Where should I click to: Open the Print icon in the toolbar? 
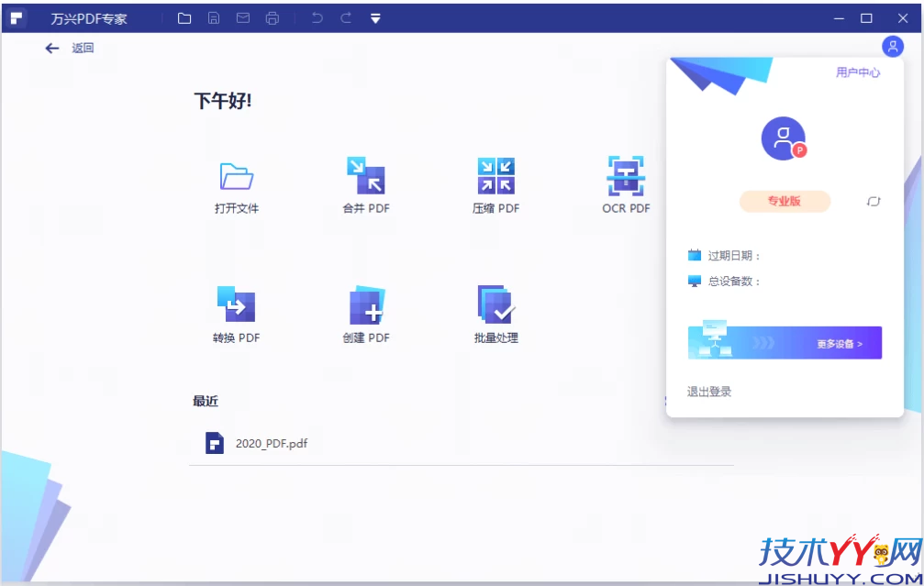[272, 17]
